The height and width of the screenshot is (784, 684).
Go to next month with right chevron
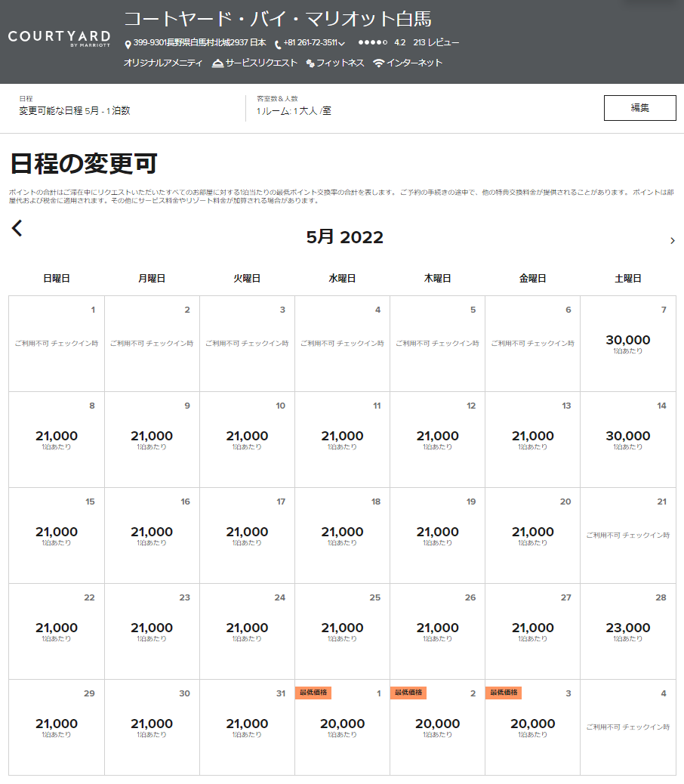point(672,240)
